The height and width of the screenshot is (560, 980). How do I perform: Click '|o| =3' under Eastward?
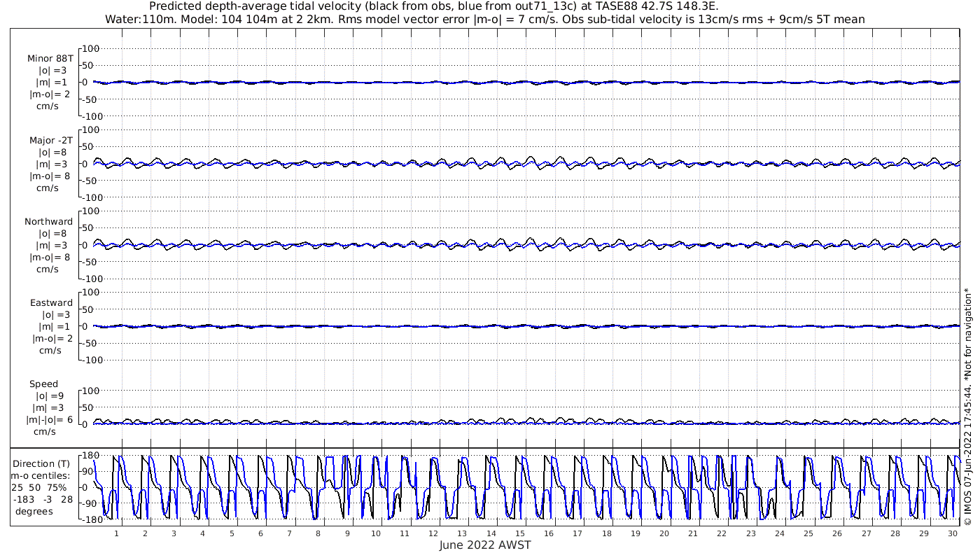tap(57, 315)
